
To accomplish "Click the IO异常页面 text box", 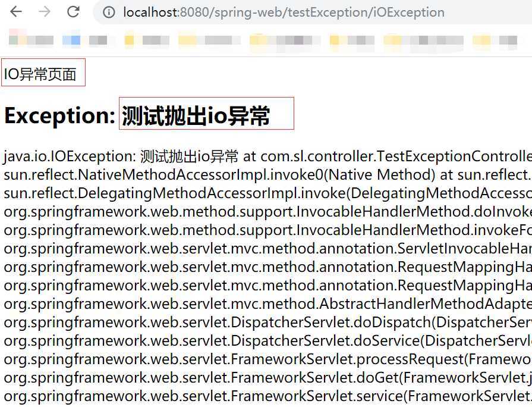I will click(43, 73).
